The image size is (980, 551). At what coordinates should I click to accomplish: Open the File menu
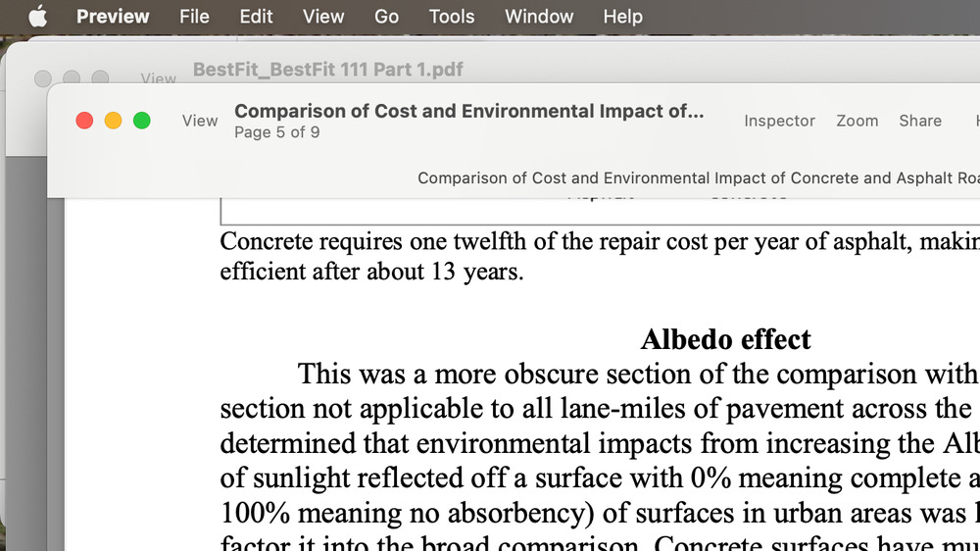click(194, 17)
